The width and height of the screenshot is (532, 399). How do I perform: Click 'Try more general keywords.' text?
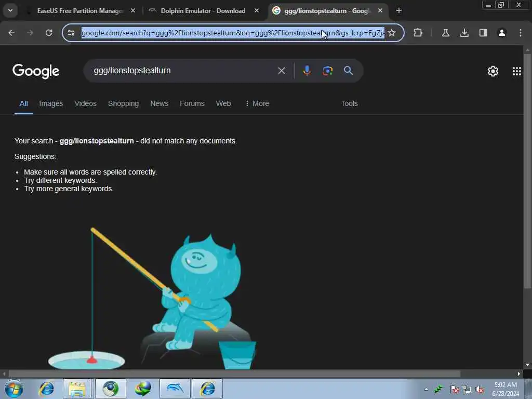click(69, 189)
